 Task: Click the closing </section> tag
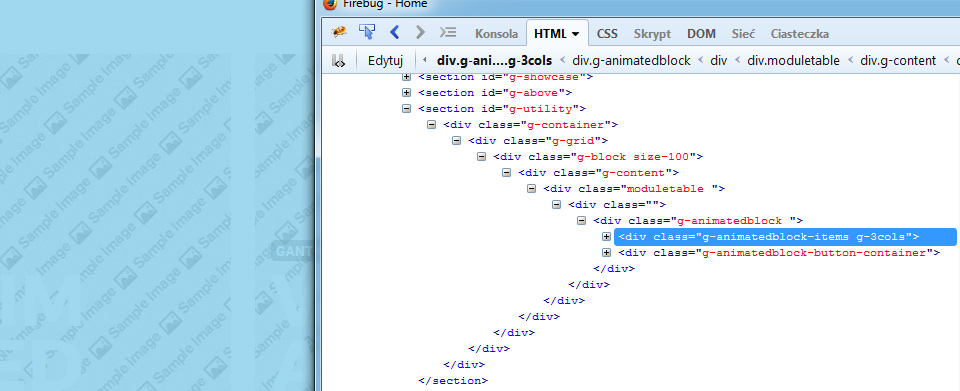coord(453,380)
